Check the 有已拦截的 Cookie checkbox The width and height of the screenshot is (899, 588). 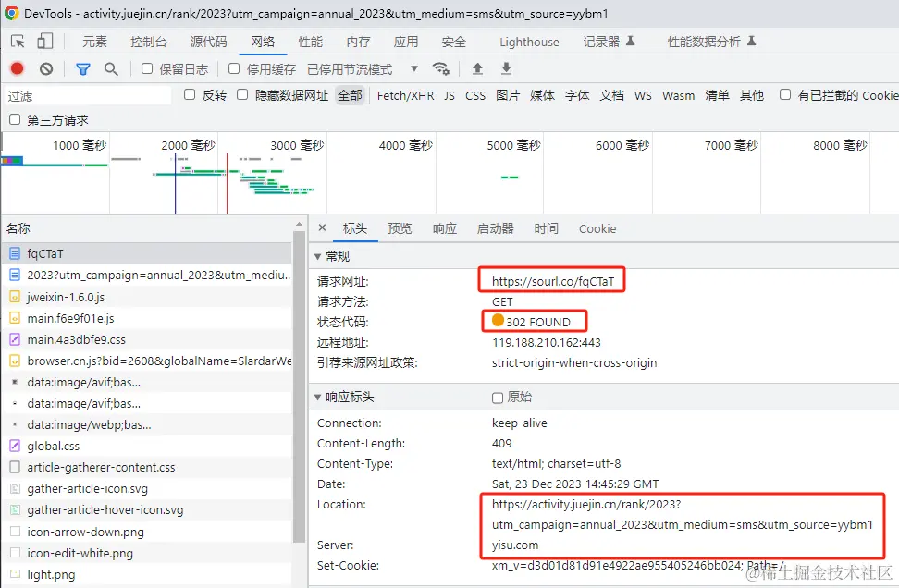(785, 94)
